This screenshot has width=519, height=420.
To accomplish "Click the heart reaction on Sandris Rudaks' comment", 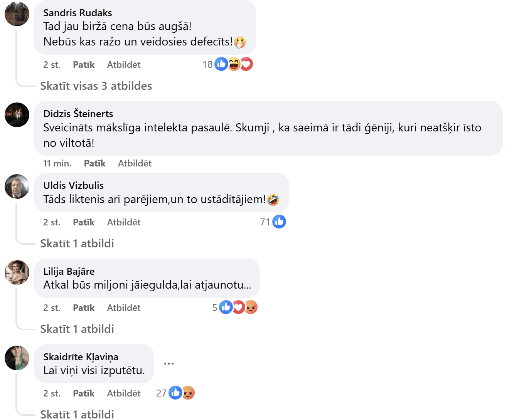I will pyautogui.click(x=247, y=64).
